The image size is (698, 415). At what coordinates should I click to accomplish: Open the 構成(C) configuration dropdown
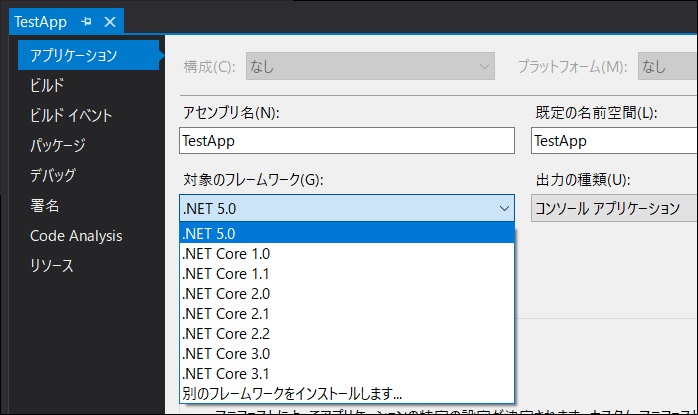click(370, 66)
